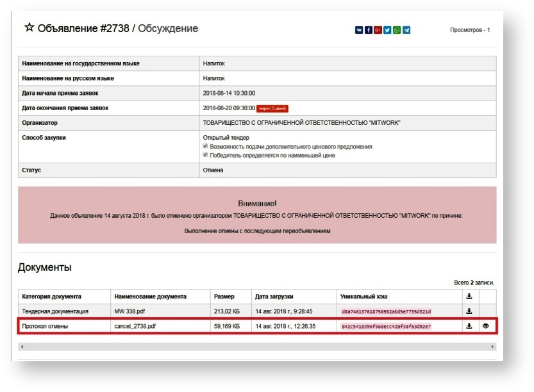Share via Google Plus icon
This screenshot has width=534, height=392.
[x=378, y=30]
